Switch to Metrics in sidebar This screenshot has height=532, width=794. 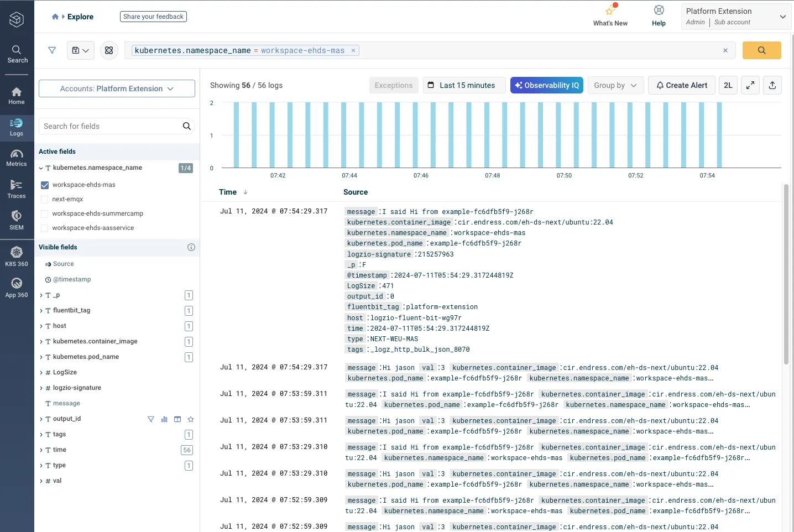(17, 158)
